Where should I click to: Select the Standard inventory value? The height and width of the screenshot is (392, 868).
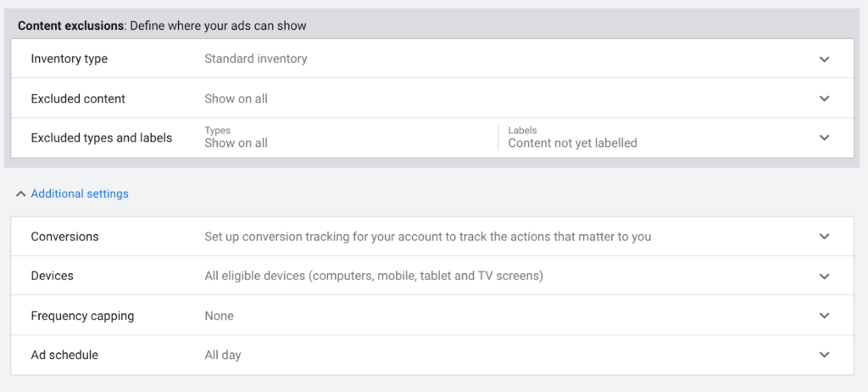click(x=256, y=59)
